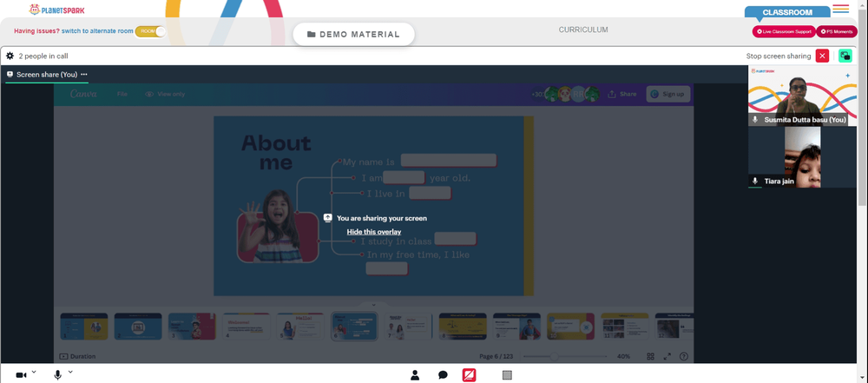Select slide 9 thumbnail
Screen dimensions: 868x383
[517, 327]
